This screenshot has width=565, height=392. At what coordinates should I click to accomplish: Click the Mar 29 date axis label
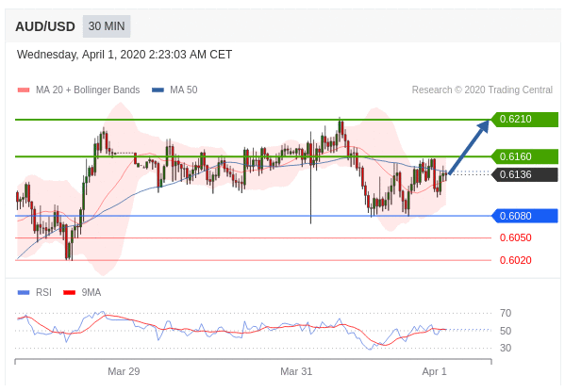pyautogui.click(x=124, y=371)
